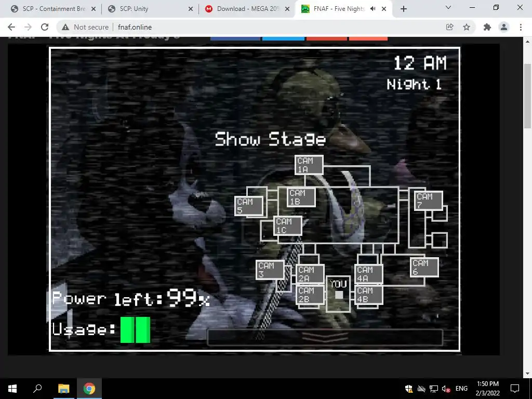
Task: Click the 'Power left: 99%' text
Action: point(131,298)
